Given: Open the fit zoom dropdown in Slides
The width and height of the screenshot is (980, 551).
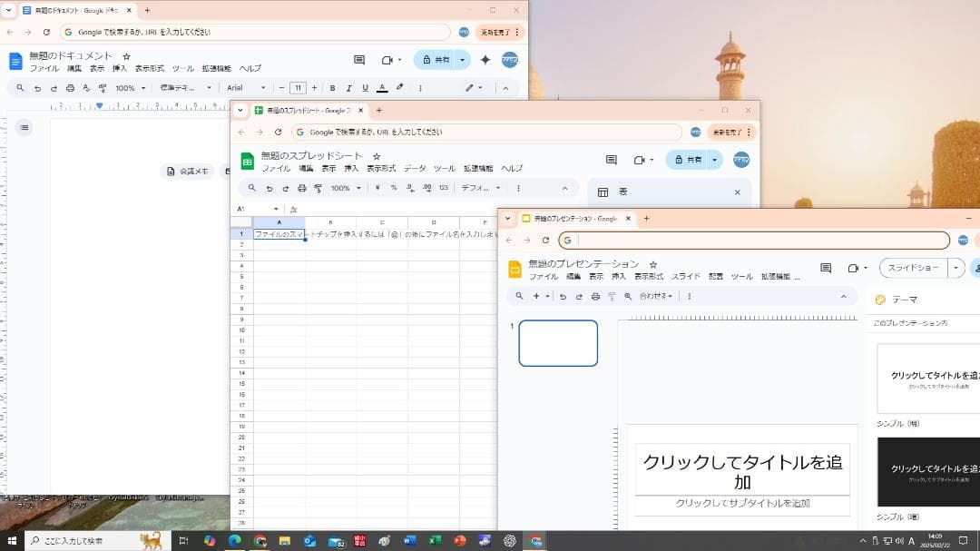Looking at the screenshot, I should pos(656,296).
